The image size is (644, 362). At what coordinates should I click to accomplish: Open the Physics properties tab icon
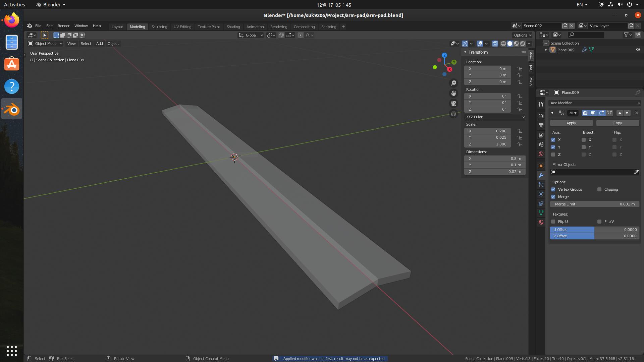pyautogui.click(x=541, y=194)
